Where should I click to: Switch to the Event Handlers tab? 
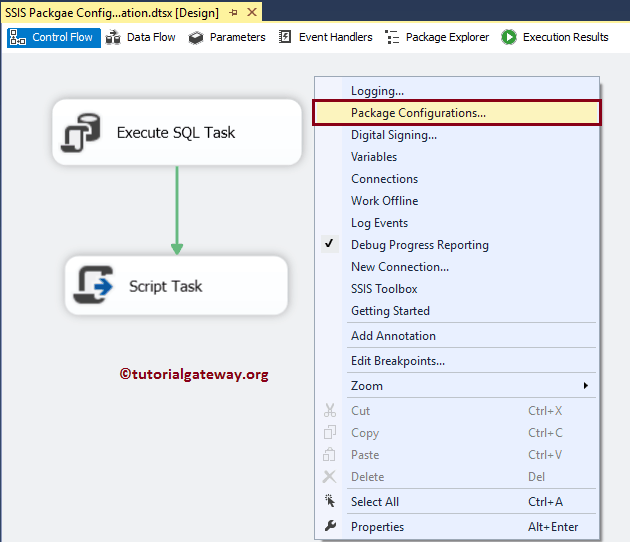pos(326,37)
